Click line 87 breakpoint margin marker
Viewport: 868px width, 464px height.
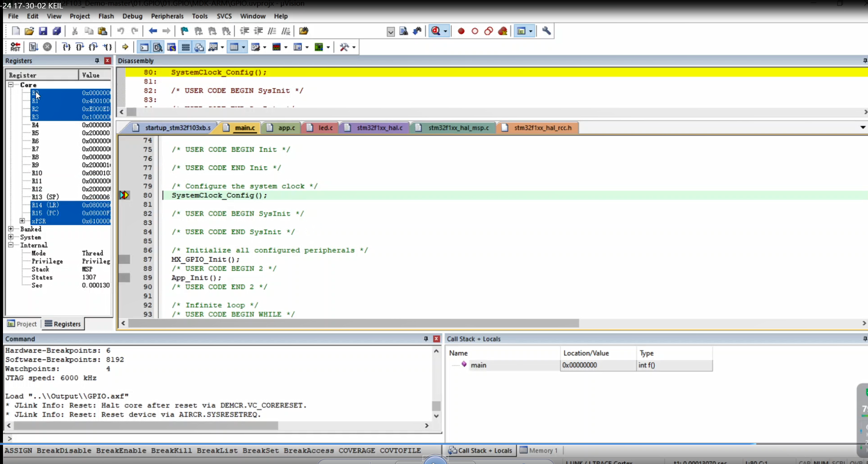(x=124, y=259)
